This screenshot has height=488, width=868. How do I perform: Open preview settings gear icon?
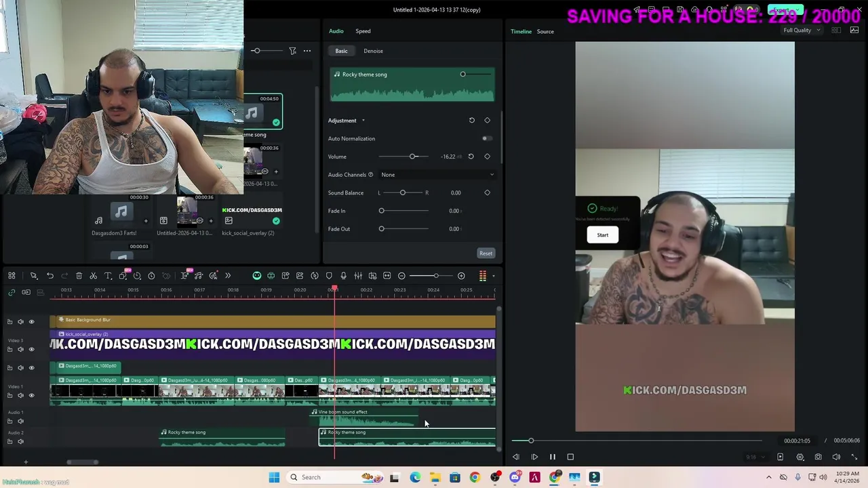click(800, 457)
